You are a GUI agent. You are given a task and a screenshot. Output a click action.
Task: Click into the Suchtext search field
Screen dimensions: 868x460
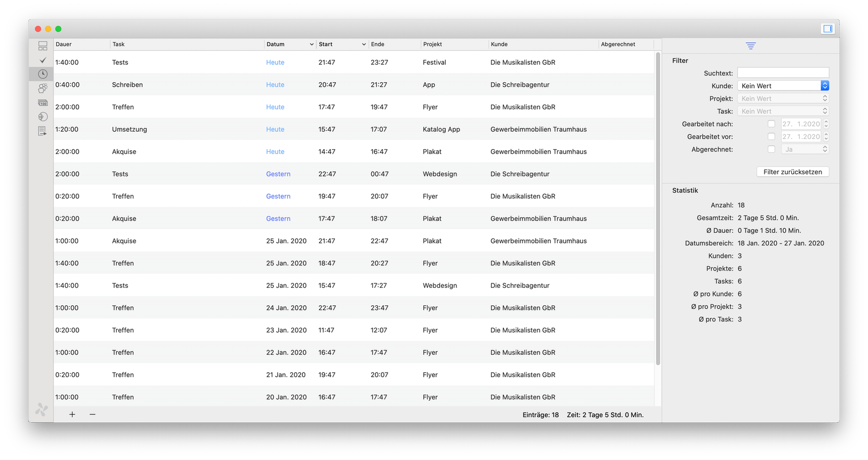point(783,73)
